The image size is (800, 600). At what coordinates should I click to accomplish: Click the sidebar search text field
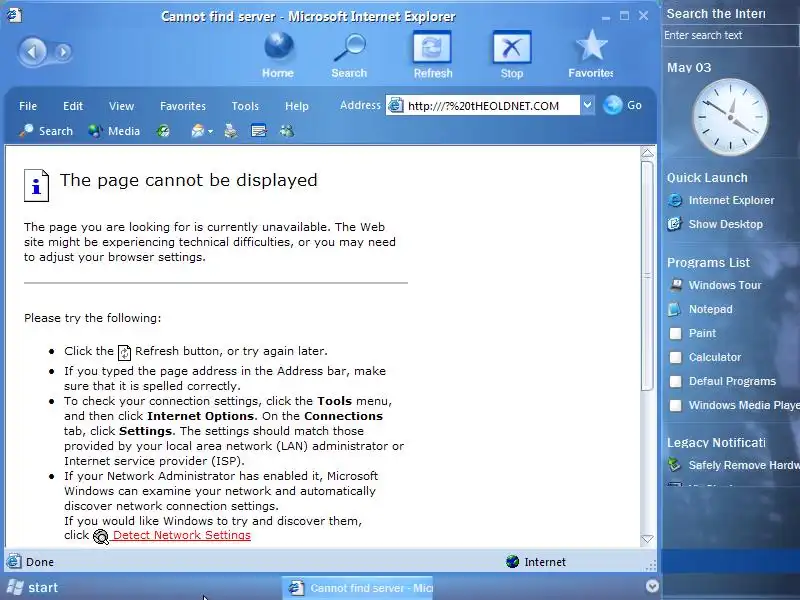click(731, 35)
